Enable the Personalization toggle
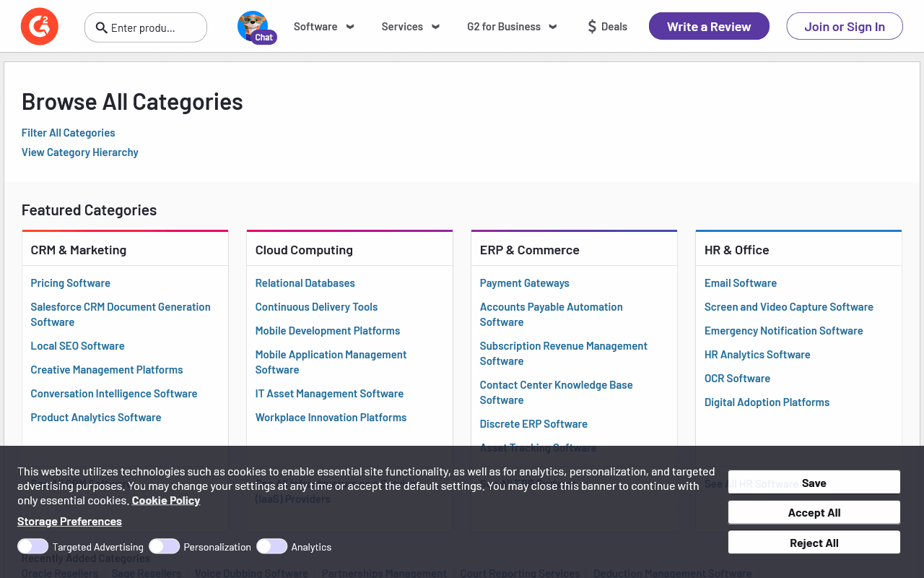Image resolution: width=924 pixels, height=578 pixels. [x=165, y=546]
